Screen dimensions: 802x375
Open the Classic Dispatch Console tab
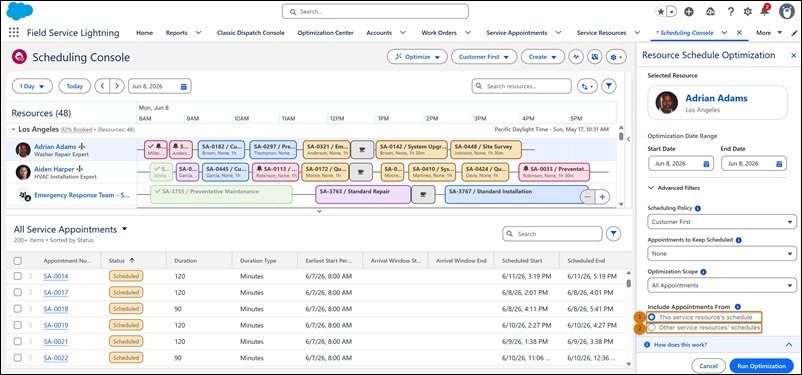251,33
